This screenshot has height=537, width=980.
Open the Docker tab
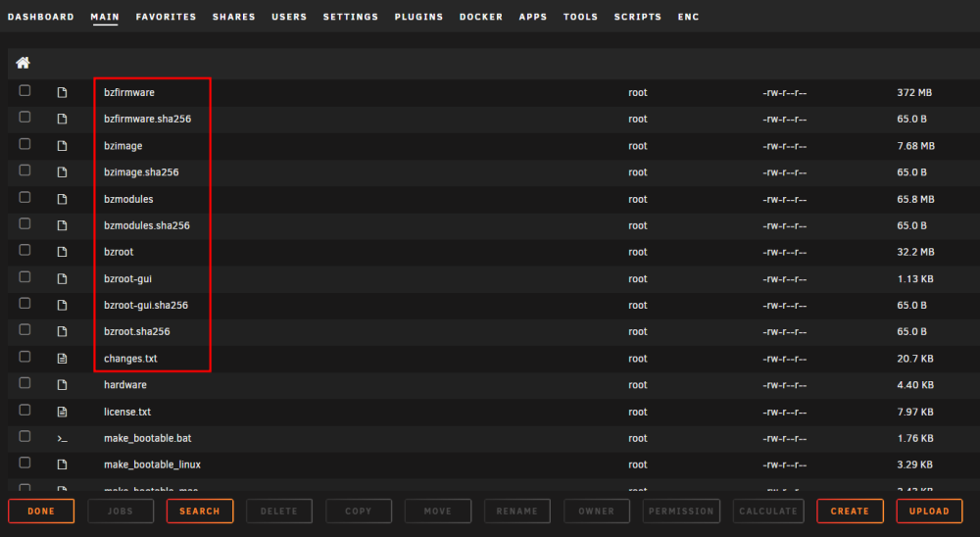point(481,17)
